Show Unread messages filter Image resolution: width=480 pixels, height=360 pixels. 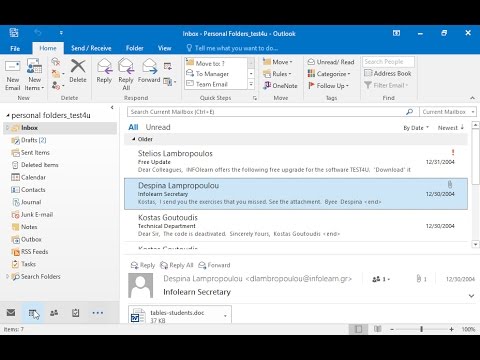(158, 127)
